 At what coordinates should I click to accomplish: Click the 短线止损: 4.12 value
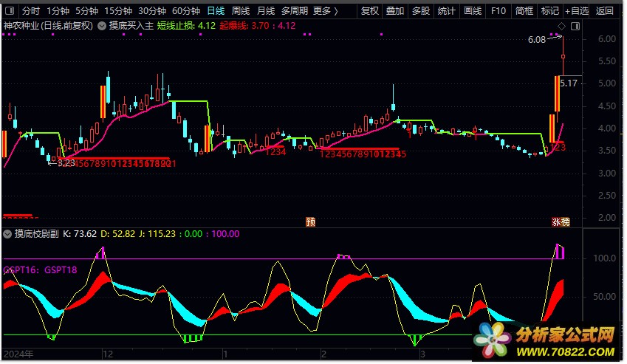click(x=186, y=26)
